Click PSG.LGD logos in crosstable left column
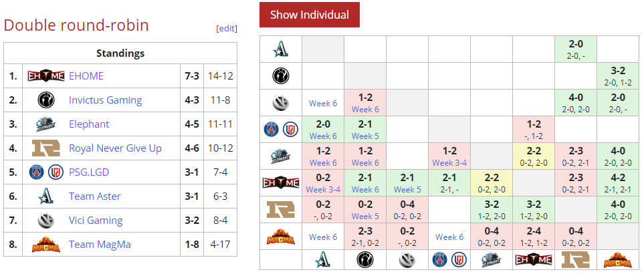 (x=281, y=130)
